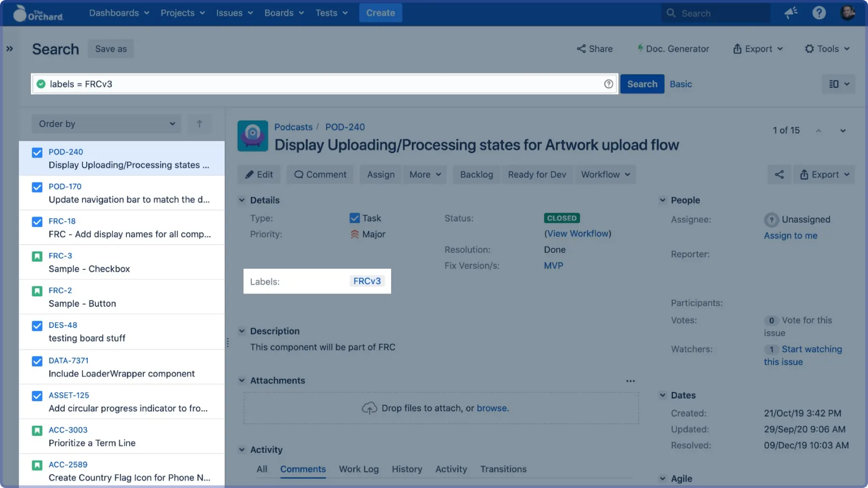Screen dimensions: 868x488
Task: Click the top navigation Search box
Action: 716,13
